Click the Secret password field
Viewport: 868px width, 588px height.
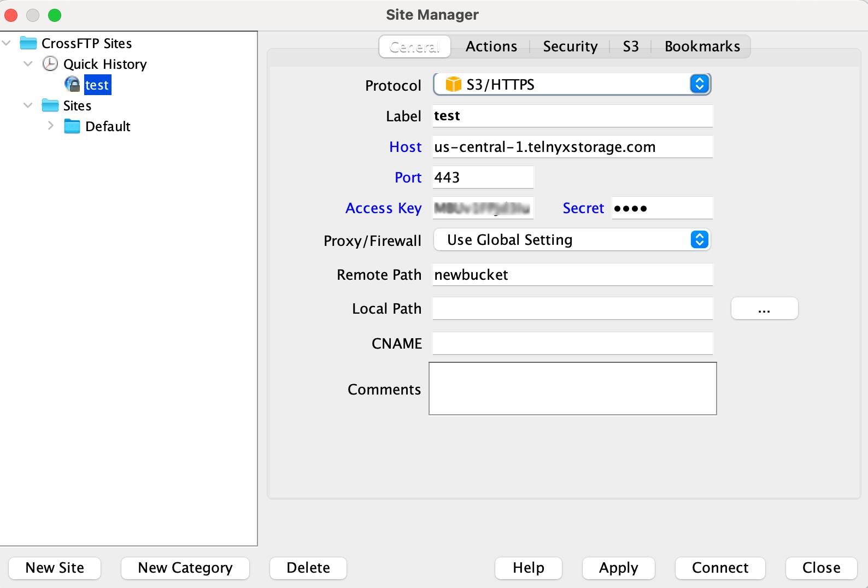(662, 208)
